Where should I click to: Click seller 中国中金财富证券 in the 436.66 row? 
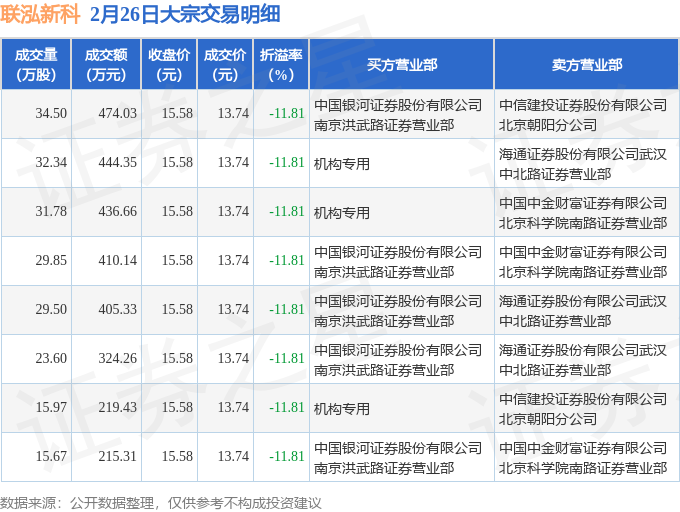click(583, 213)
